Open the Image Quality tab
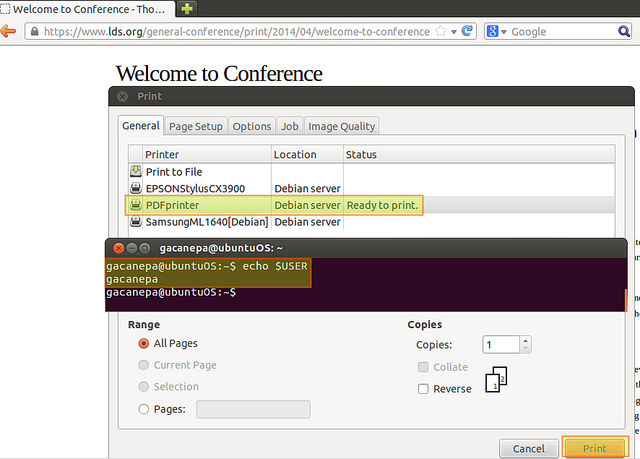 pos(342,127)
